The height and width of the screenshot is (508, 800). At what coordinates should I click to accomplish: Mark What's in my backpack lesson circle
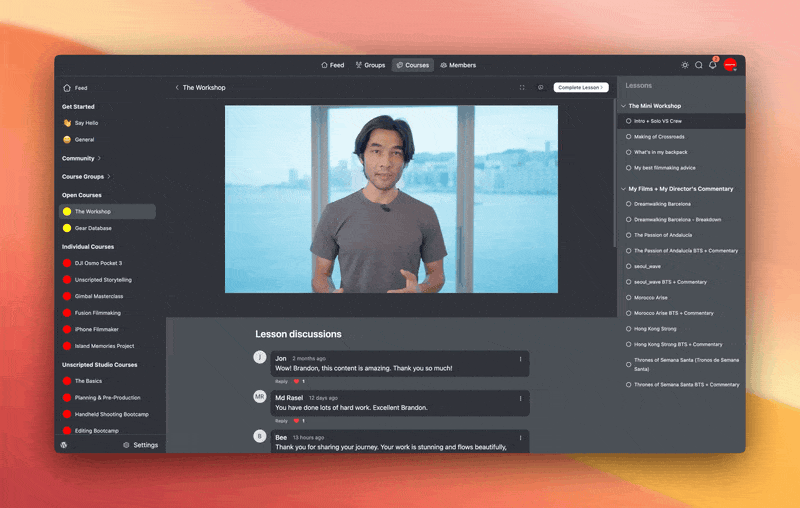pyautogui.click(x=629, y=153)
